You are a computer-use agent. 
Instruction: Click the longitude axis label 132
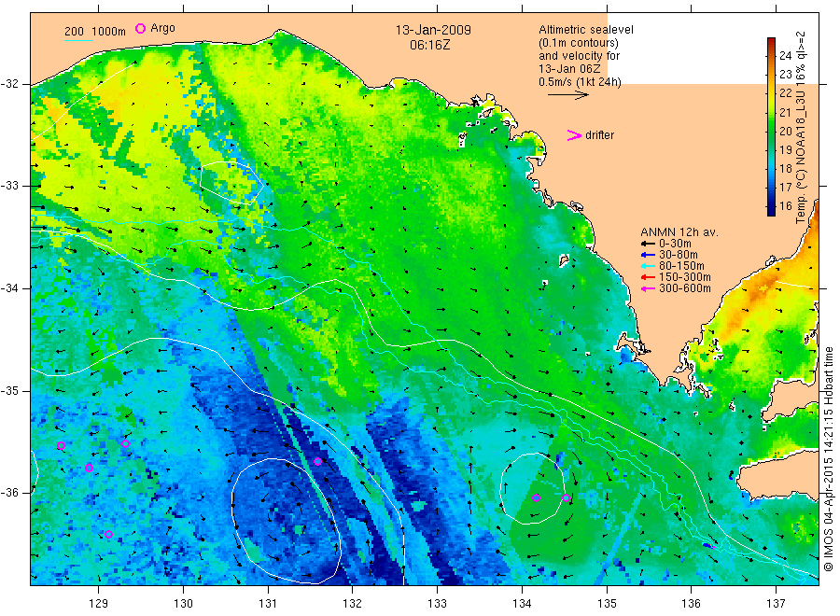pyautogui.click(x=353, y=604)
